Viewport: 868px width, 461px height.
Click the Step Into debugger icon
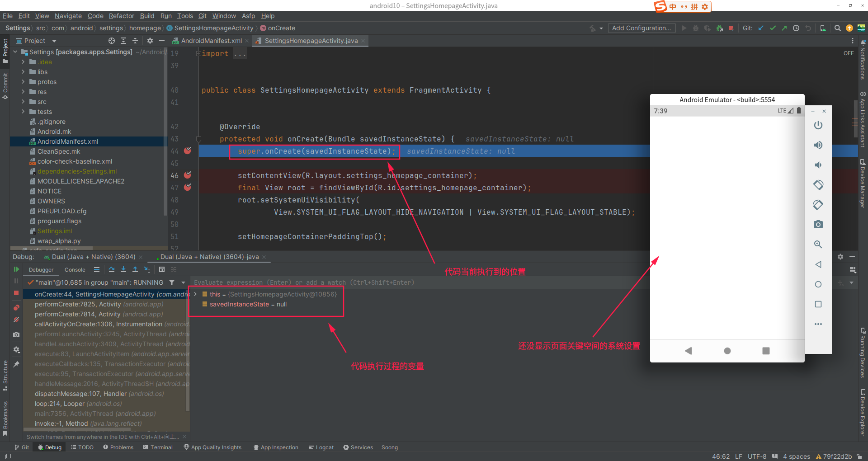click(123, 270)
